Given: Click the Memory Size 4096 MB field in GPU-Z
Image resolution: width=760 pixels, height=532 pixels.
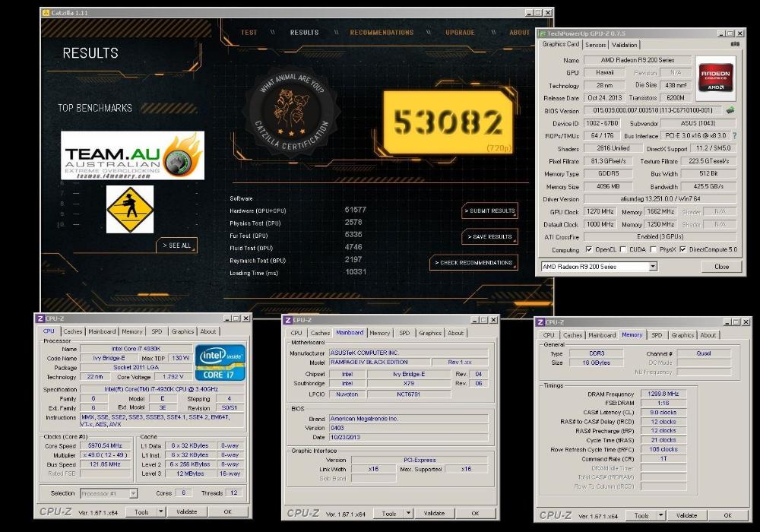Looking at the screenshot, I should 608,186.
